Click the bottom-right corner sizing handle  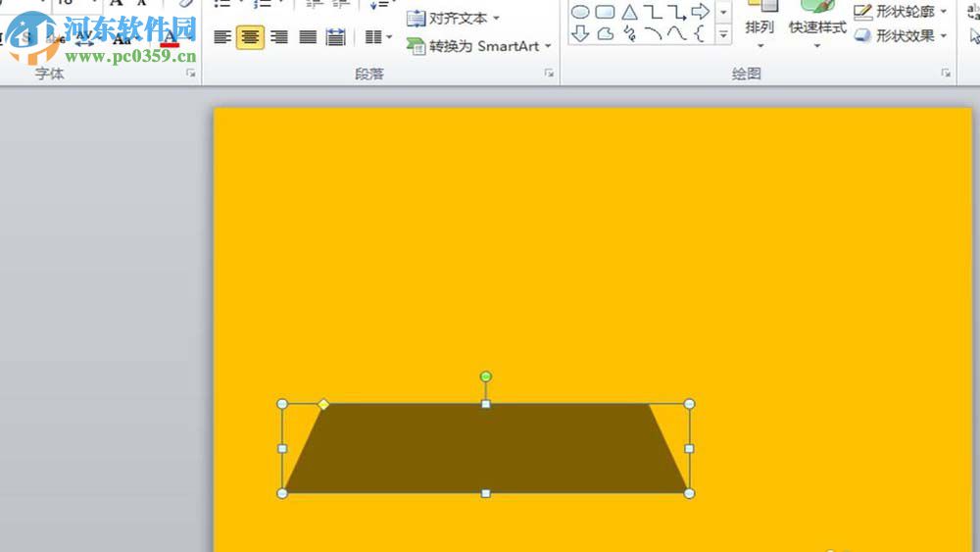(689, 493)
